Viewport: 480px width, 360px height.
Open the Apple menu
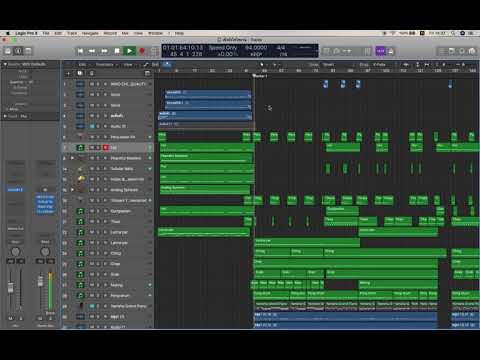(8, 33)
